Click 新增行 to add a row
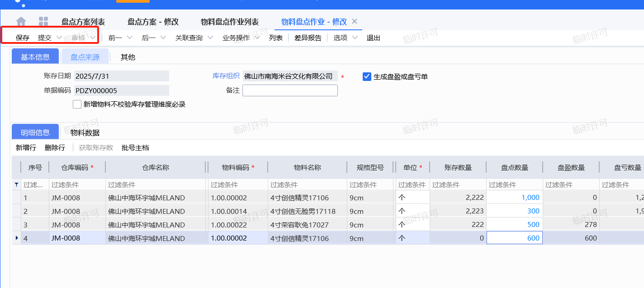Viewport: 644px width, 288px height. (x=26, y=147)
